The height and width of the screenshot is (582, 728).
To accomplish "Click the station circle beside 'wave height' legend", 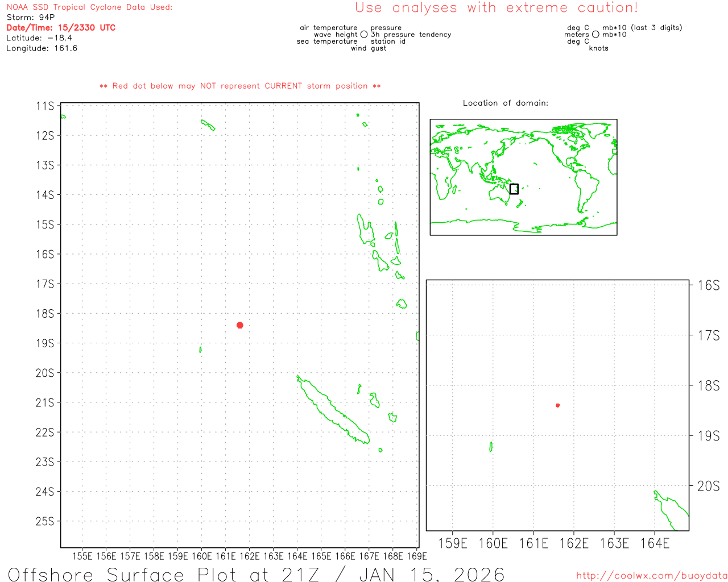I will 364,35.
